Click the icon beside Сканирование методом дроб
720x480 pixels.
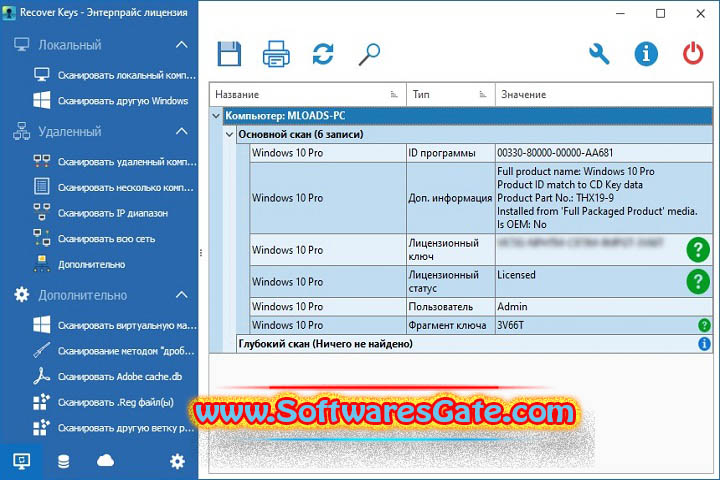click(x=42, y=350)
